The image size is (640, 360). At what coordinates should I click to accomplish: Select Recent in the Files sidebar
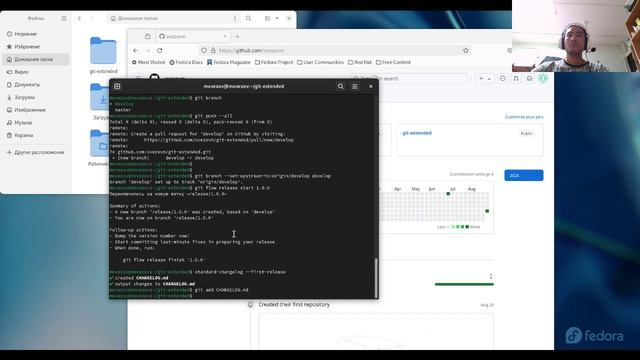36,34
